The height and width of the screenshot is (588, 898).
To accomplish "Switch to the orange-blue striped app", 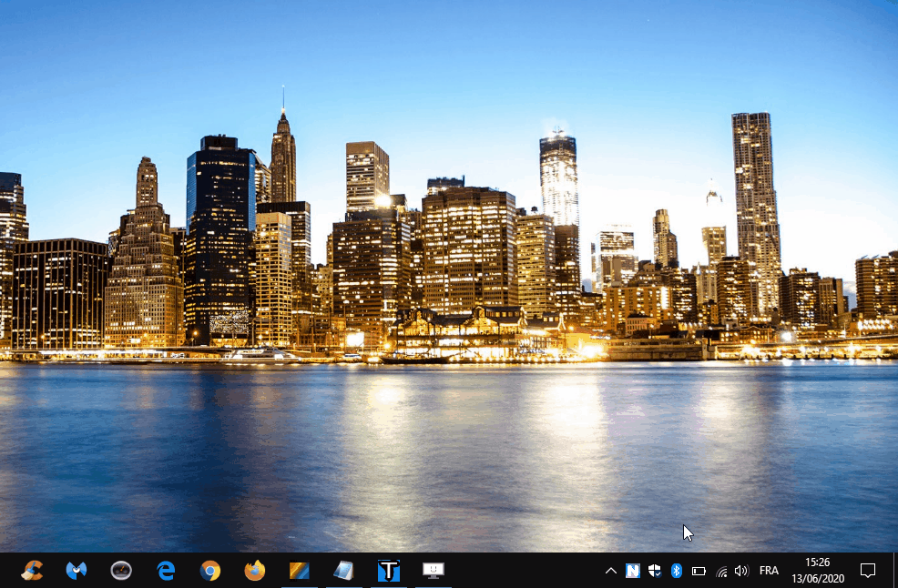I will (300, 571).
